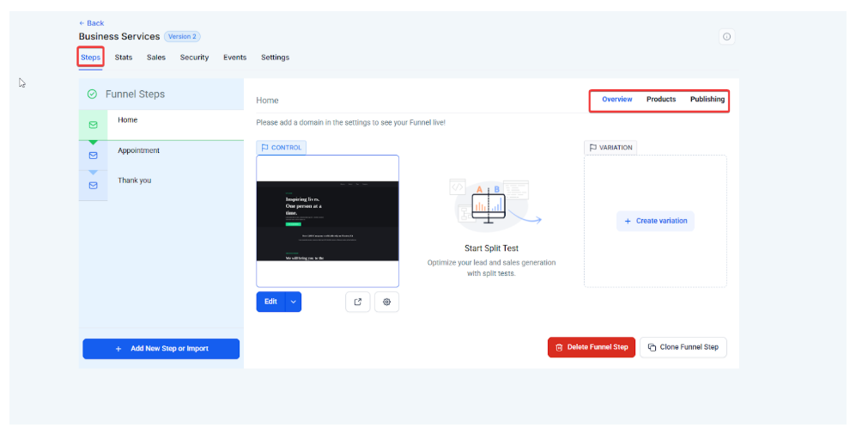Click the Back link
Screen dimensions: 868x440
coord(91,23)
